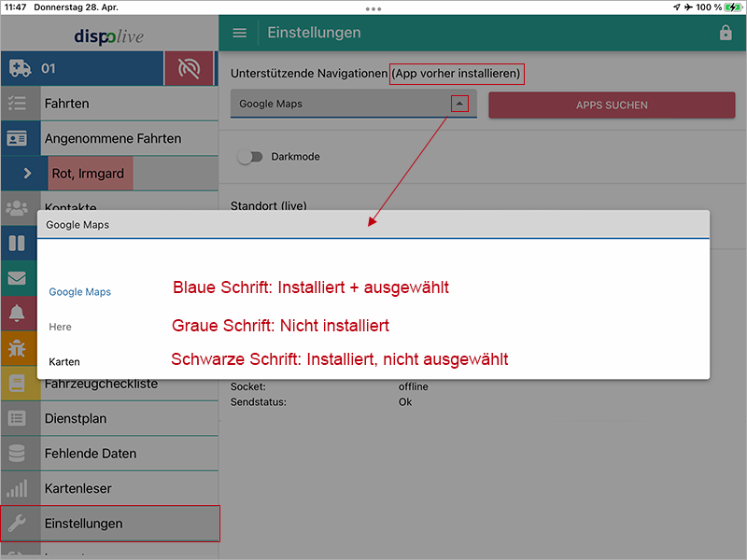Screen dimensions: 747x560
Task: Tap the 11:47 clock in status bar
Action: point(15,7)
